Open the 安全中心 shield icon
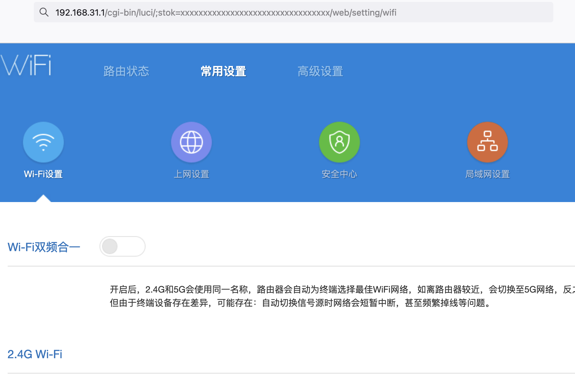 pyautogui.click(x=340, y=142)
